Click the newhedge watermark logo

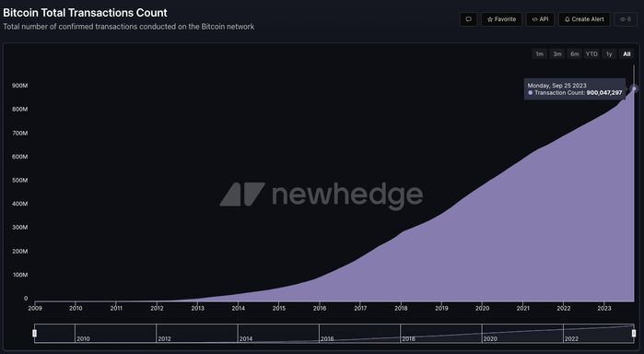322,195
